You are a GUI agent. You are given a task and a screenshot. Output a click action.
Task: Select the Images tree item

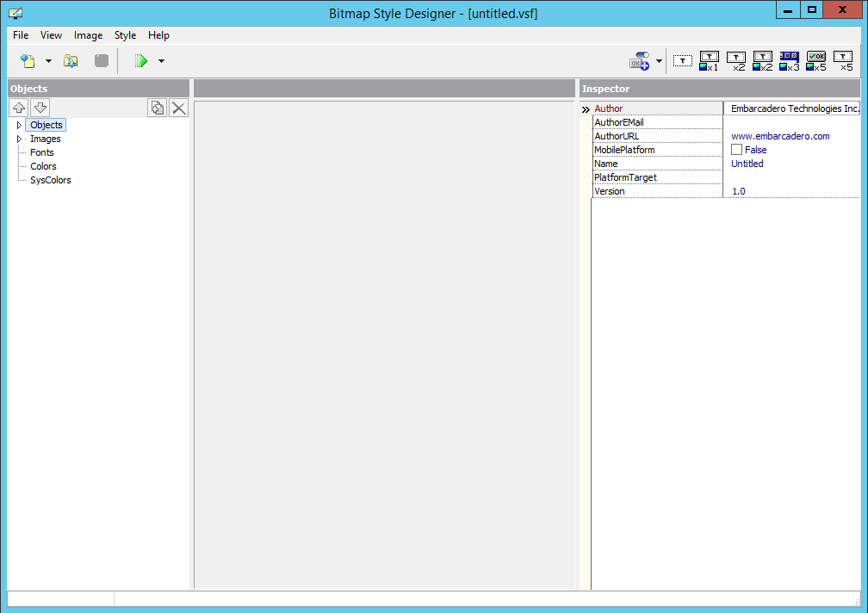(x=46, y=139)
